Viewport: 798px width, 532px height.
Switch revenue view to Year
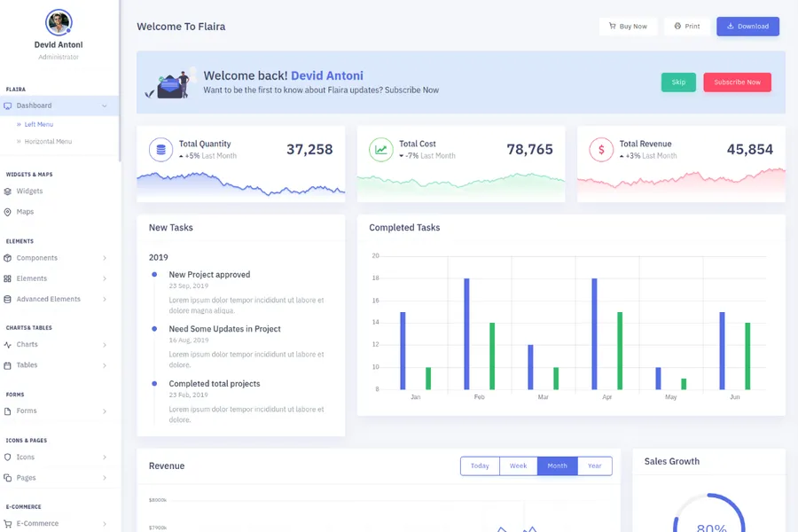[594, 465]
